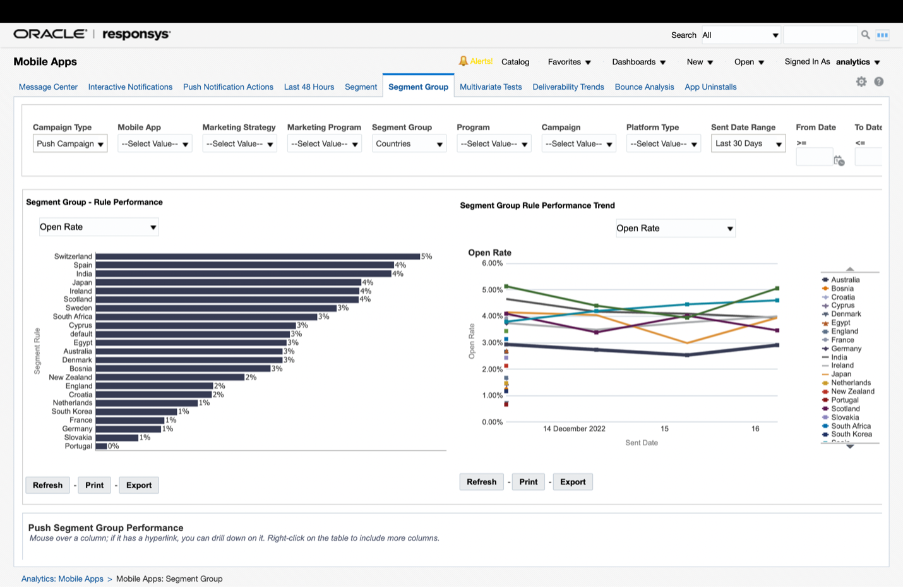
Task: Open page options gear icon
Action: tap(861, 81)
